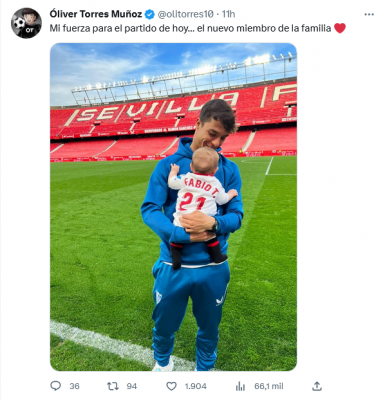Screen dimensions: 385x400
Task: Click the share upload icon
Action: tap(317, 386)
